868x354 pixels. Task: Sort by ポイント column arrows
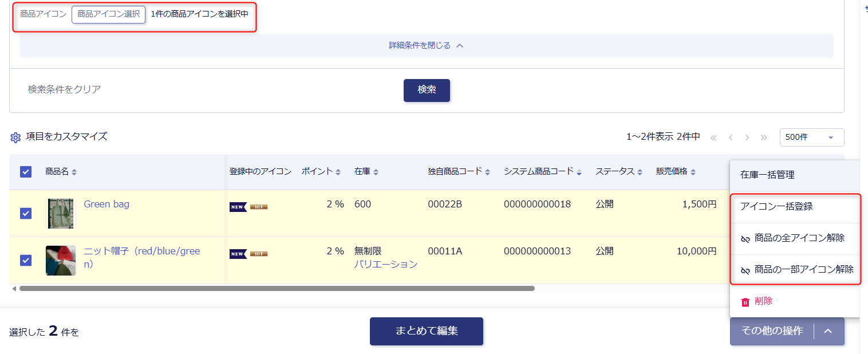point(338,172)
